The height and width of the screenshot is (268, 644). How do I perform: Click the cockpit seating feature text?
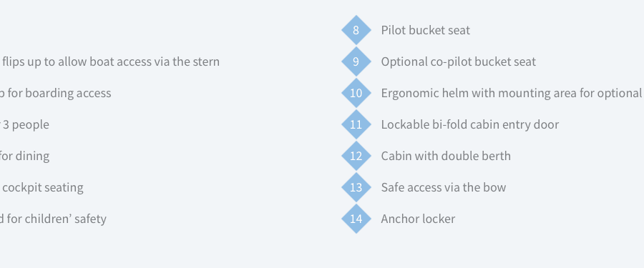[42, 187]
